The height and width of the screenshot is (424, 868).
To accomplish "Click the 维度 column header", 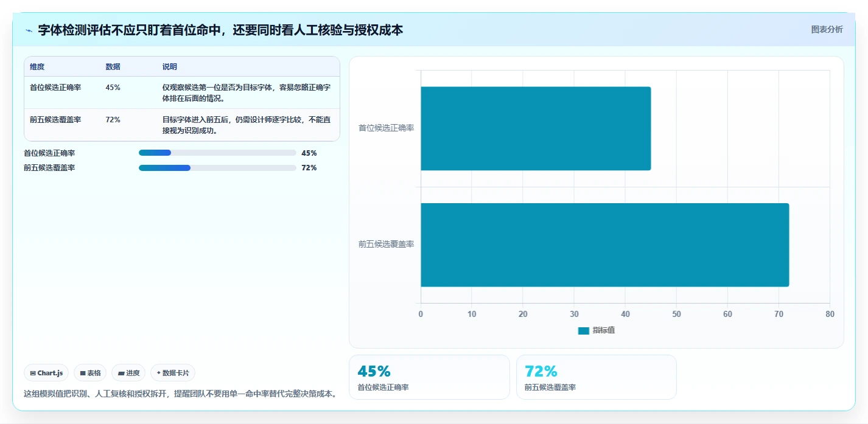I will 37,67.
